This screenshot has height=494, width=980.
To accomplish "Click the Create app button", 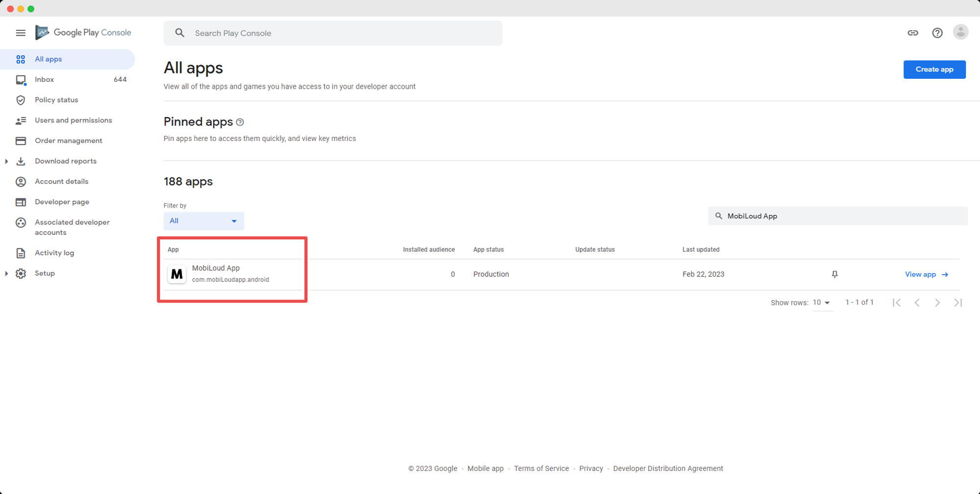I will [934, 70].
